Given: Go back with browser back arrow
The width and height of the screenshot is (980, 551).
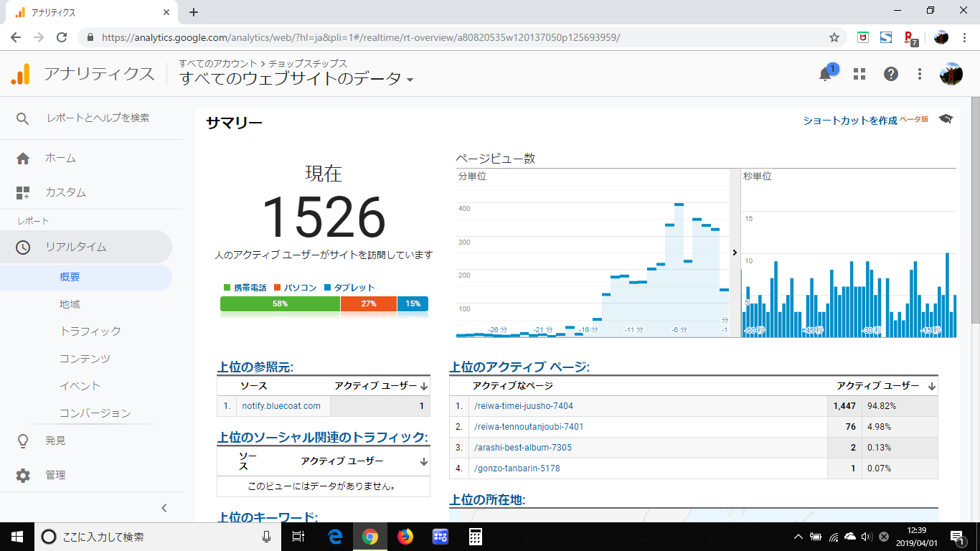Looking at the screenshot, I should [x=16, y=37].
